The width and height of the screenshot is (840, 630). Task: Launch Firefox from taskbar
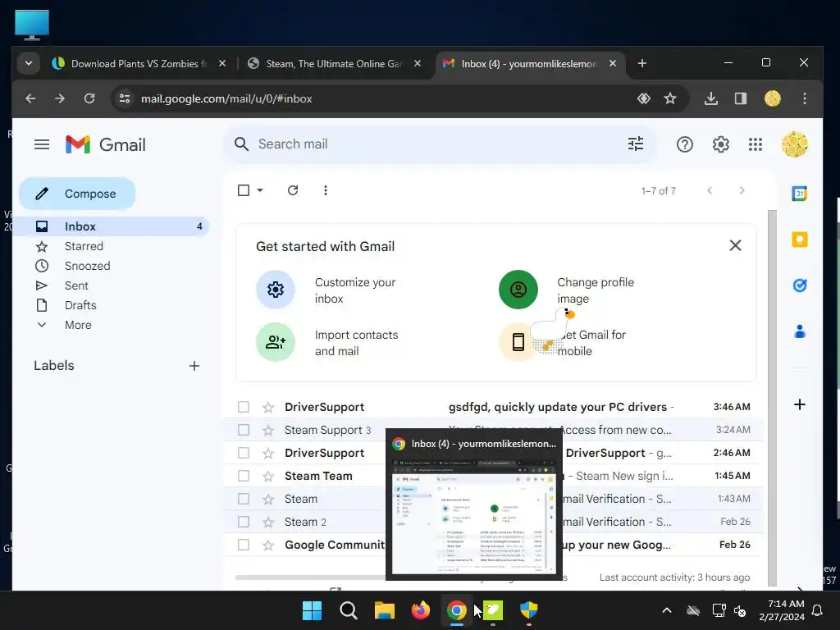pyautogui.click(x=421, y=610)
